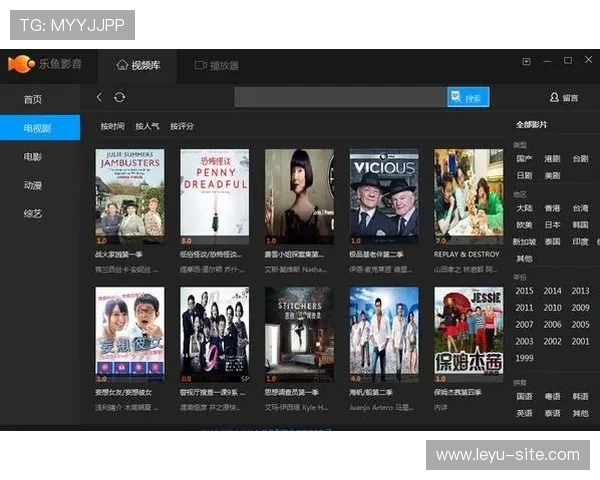
Task: Open the window dropdown menu icon
Action: coord(526,61)
